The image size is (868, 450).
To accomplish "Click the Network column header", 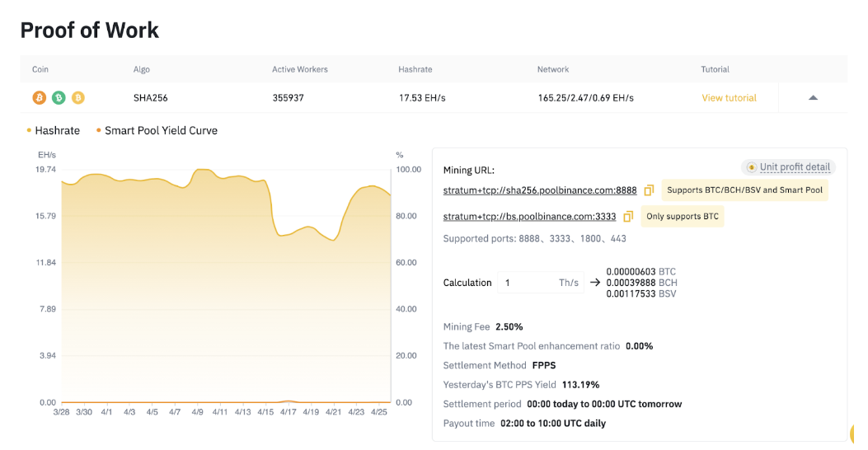I will click(552, 69).
